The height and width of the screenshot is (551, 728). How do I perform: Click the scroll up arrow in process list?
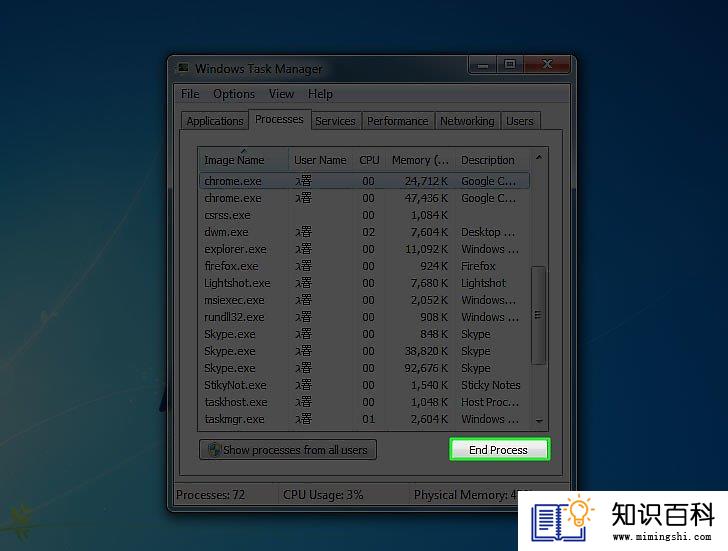pos(539,157)
